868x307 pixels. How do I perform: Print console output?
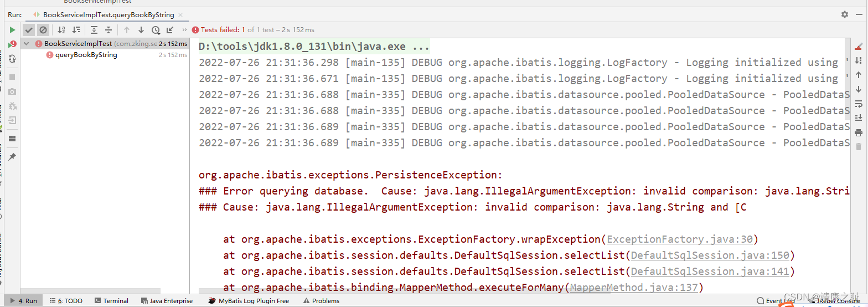pyautogui.click(x=859, y=132)
